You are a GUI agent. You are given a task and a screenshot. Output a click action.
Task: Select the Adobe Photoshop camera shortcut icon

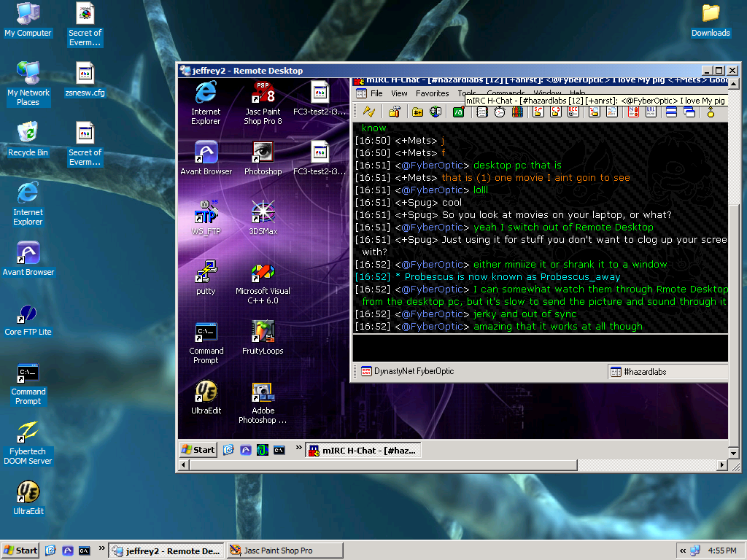click(263, 402)
